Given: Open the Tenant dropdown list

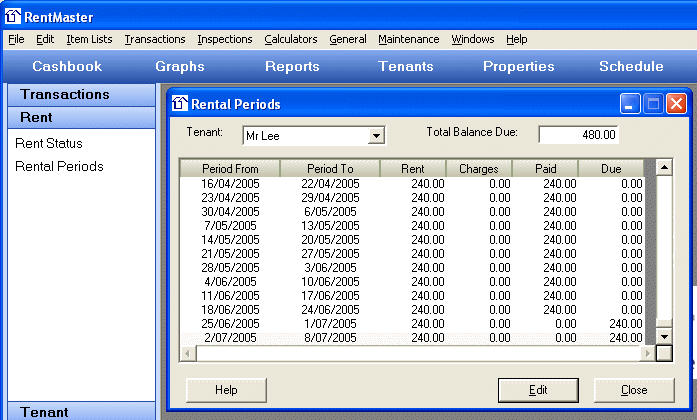Looking at the screenshot, I should tap(376, 135).
